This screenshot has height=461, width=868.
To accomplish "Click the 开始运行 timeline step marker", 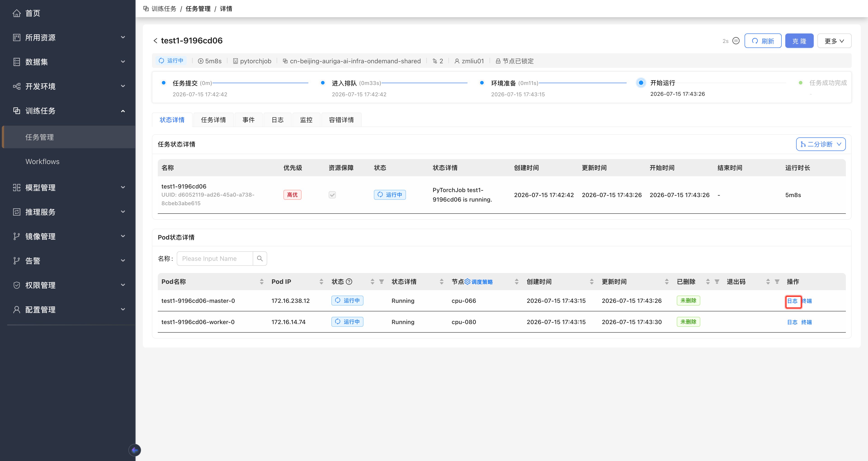I will (641, 82).
